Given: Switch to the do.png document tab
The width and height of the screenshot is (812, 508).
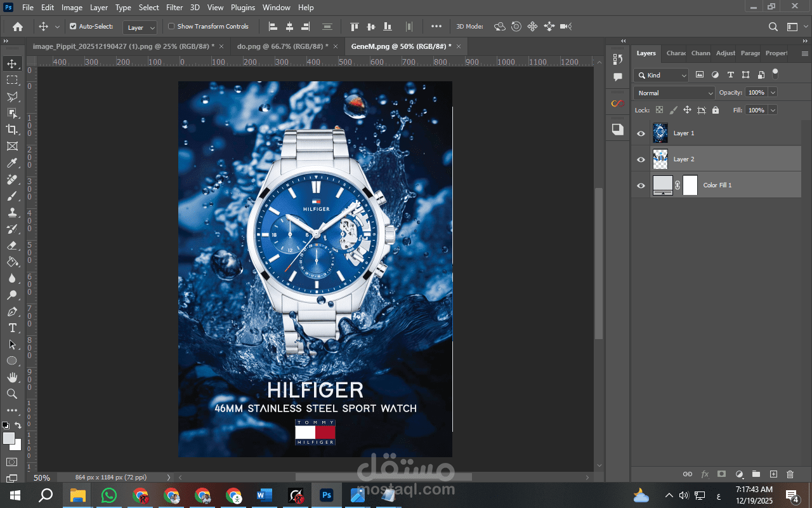Looking at the screenshot, I should pyautogui.click(x=283, y=46).
